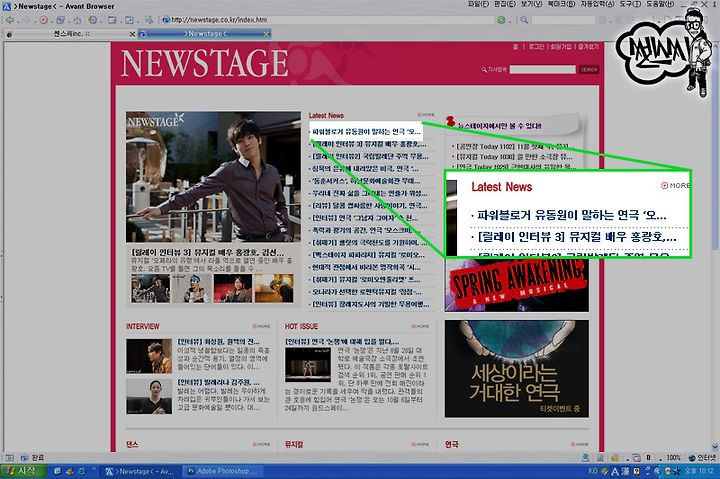
Task: Click the KO language indicator in system tray
Action: (x=593, y=471)
